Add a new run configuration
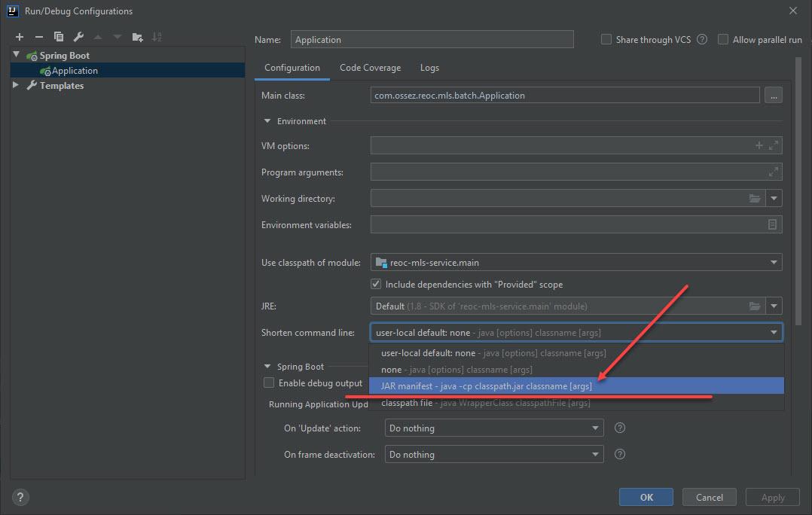 coord(20,36)
